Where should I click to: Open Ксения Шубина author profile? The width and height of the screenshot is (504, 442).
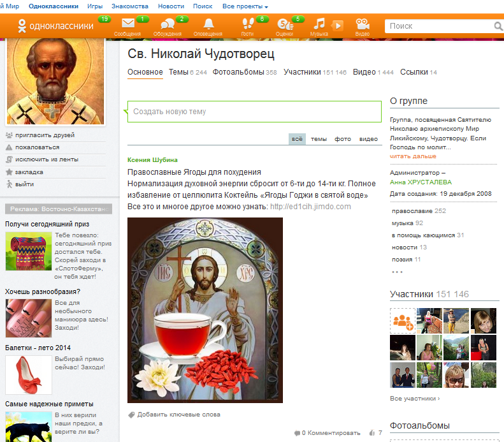coord(152,160)
